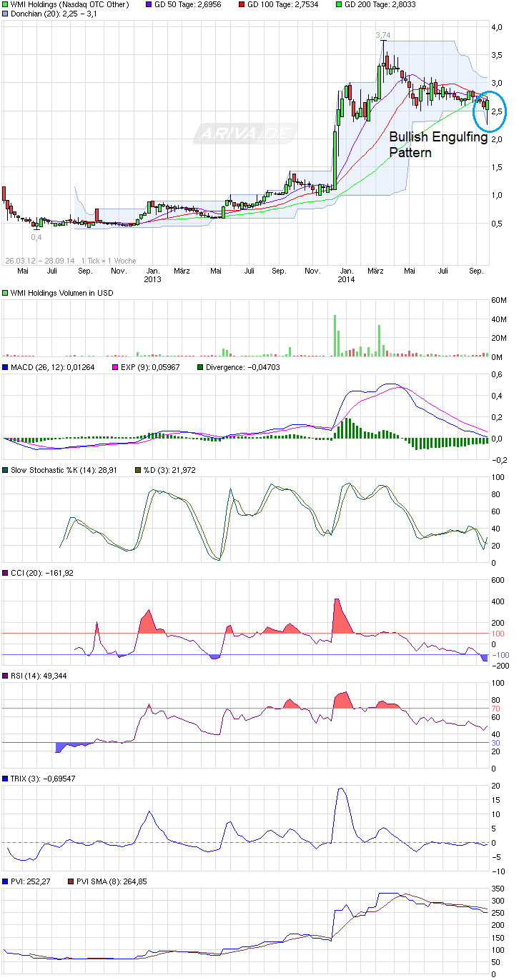Click the TRIX (3) legend swatch
The height and width of the screenshot is (980, 519).
(5, 778)
